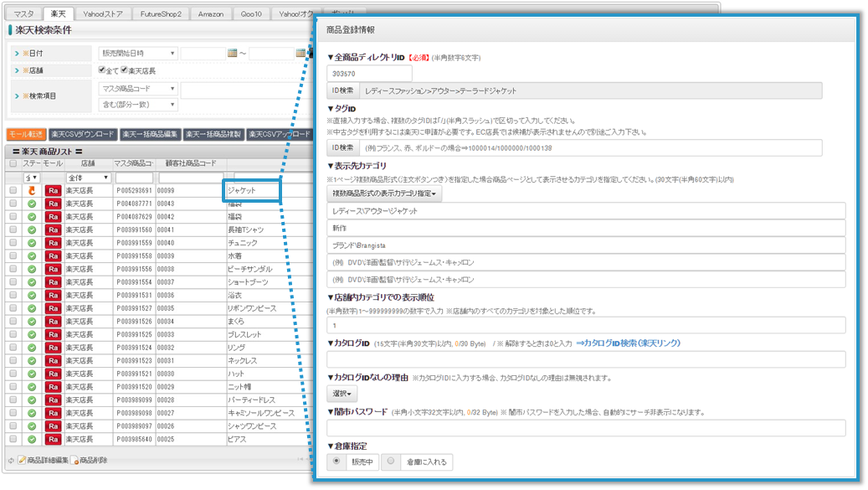
Task: Open the 選択 dropdown for カタログIDなしの理由
Action: point(342,394)
